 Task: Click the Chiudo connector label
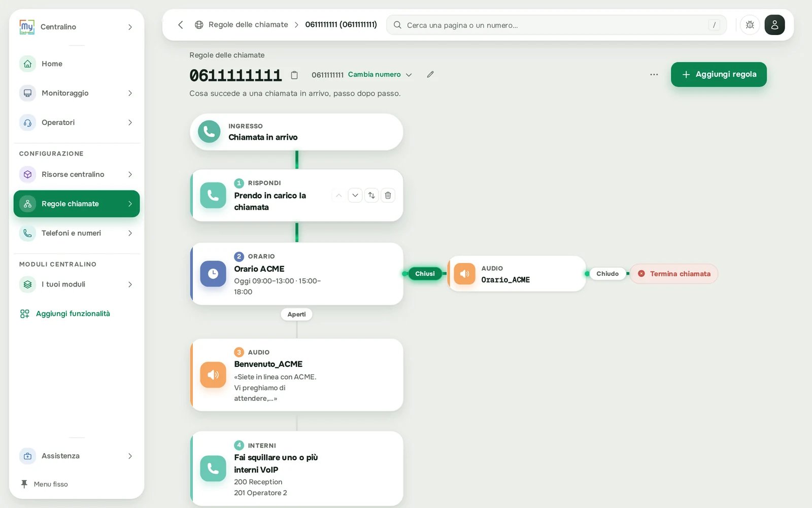(607, 274)
